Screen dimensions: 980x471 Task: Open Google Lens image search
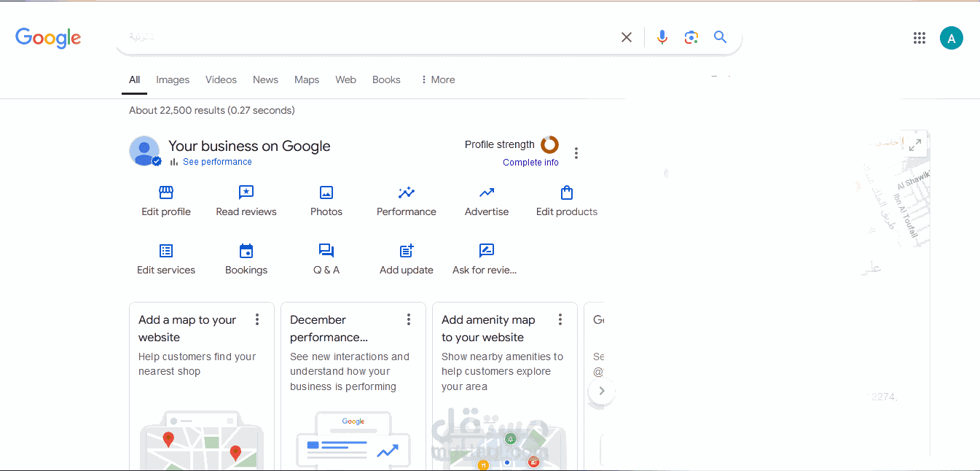[691, 37]
